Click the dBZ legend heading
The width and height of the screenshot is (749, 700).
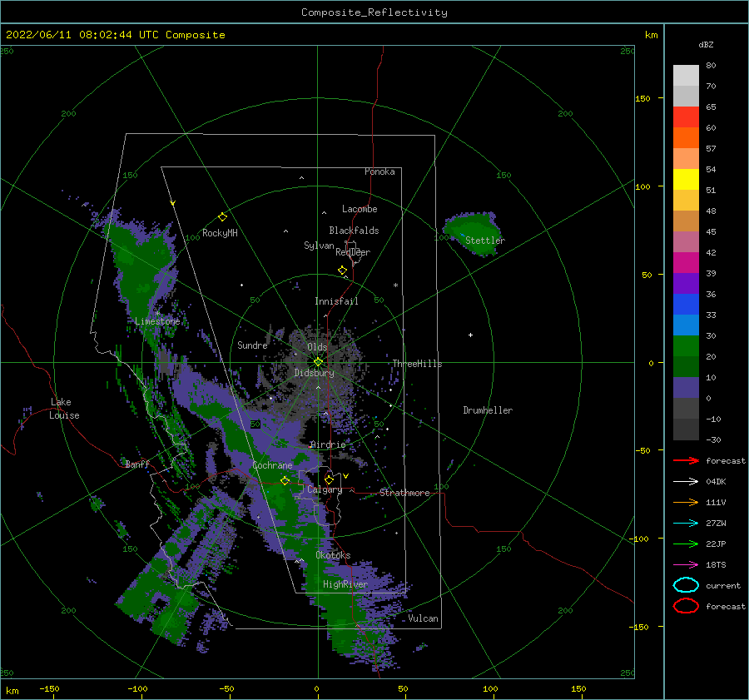point(706,44)
